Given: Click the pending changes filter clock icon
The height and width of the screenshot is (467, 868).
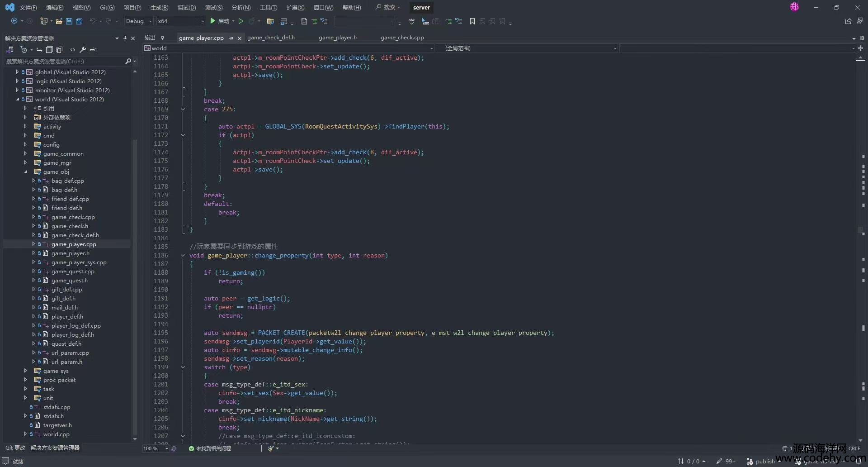Looking at the screenshot, I should click(x=24, y=50).
